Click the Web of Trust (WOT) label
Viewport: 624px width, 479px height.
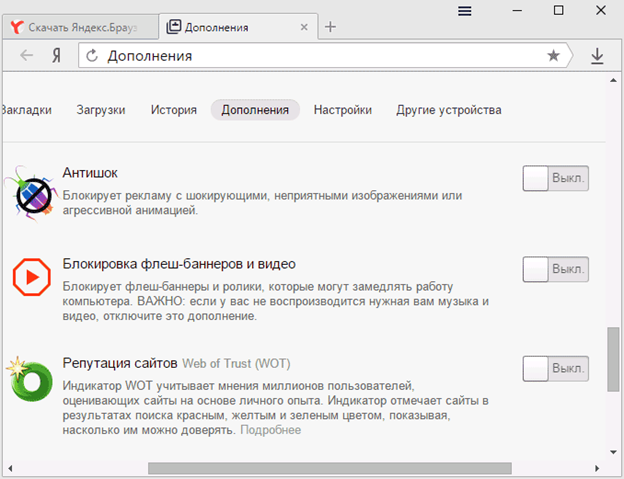[x=236, y=364]
